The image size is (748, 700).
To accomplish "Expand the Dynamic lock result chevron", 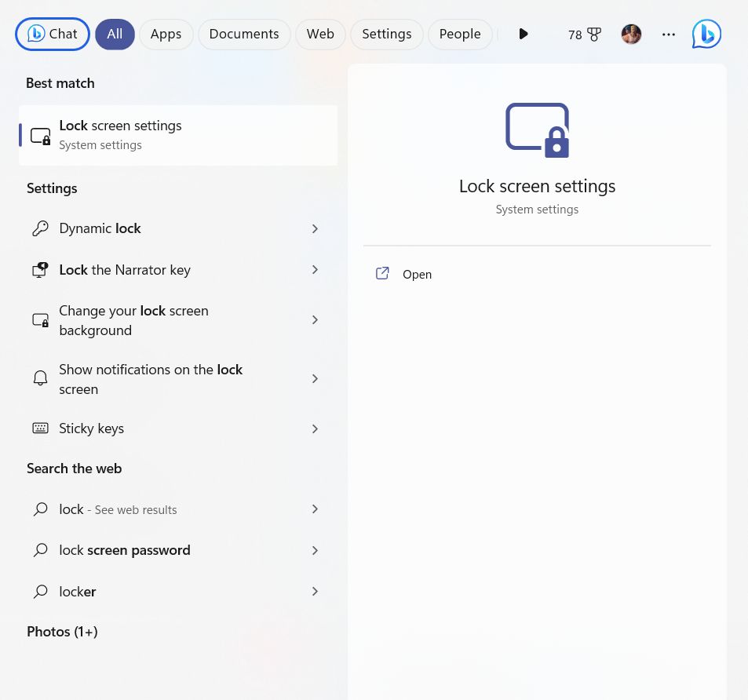I will (x=315, y=228).
